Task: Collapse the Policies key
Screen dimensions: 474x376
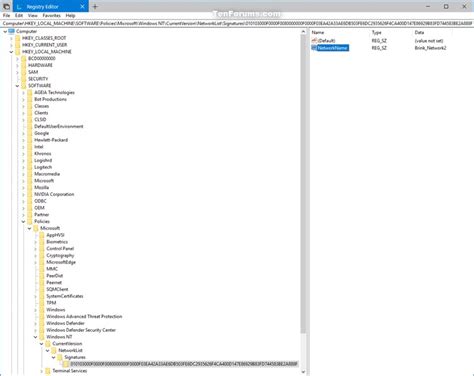Action: point(23,221)
